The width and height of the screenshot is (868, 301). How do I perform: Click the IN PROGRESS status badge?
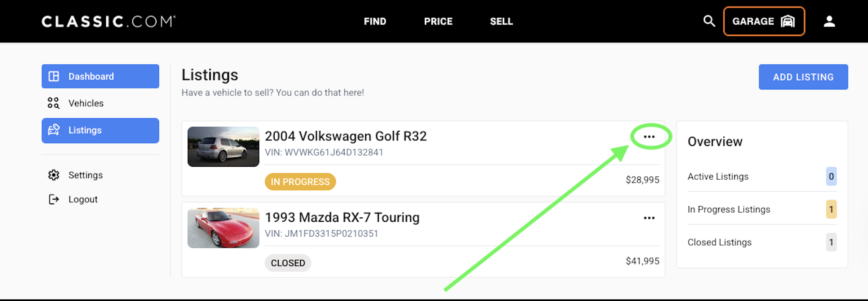tap(300, 182)
